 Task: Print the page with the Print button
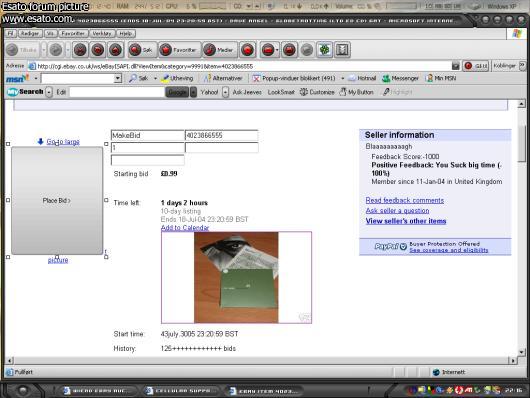[x=289, y=50]
